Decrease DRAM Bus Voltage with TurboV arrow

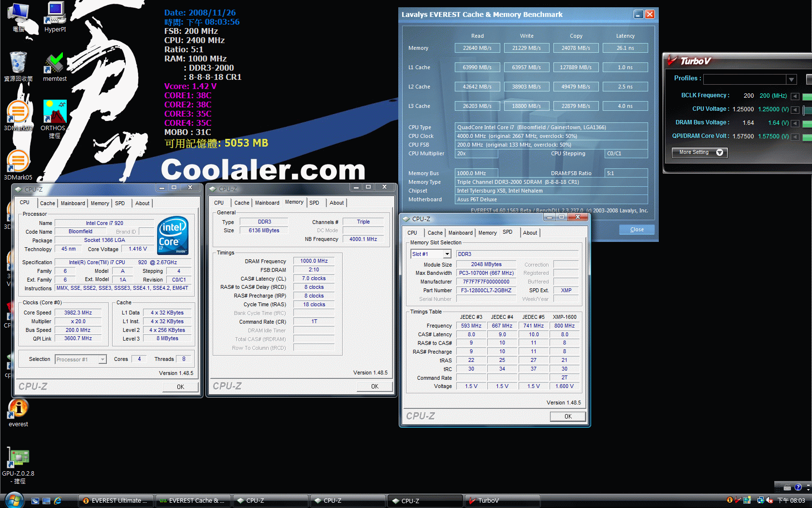tap(795, 123)
